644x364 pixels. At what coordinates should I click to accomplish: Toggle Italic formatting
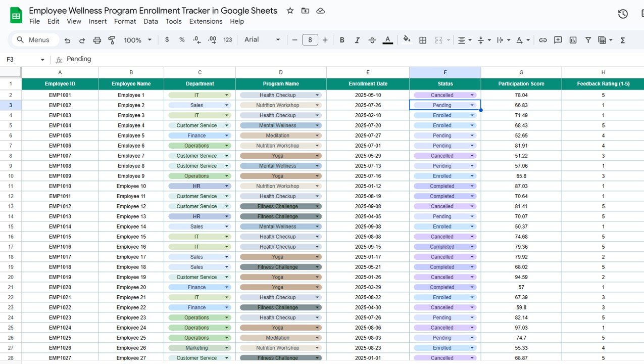357,40
